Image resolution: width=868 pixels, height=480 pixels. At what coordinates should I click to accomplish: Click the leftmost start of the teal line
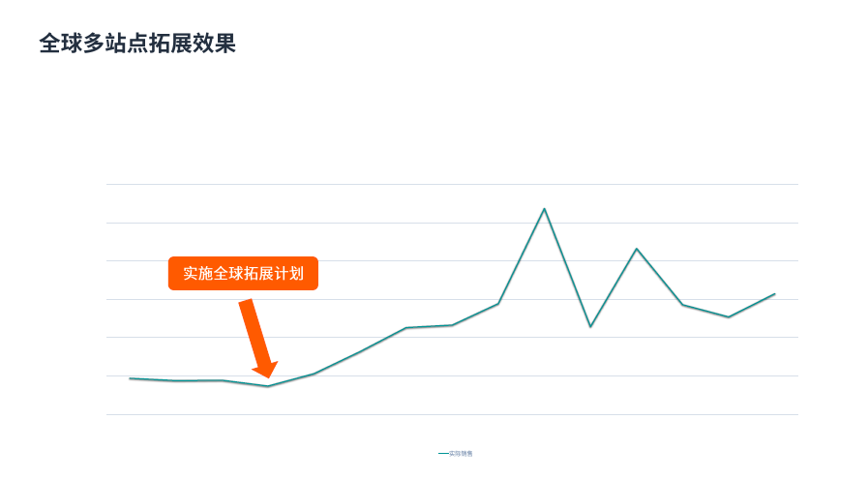pyautogui.click(x=130, y=378)
